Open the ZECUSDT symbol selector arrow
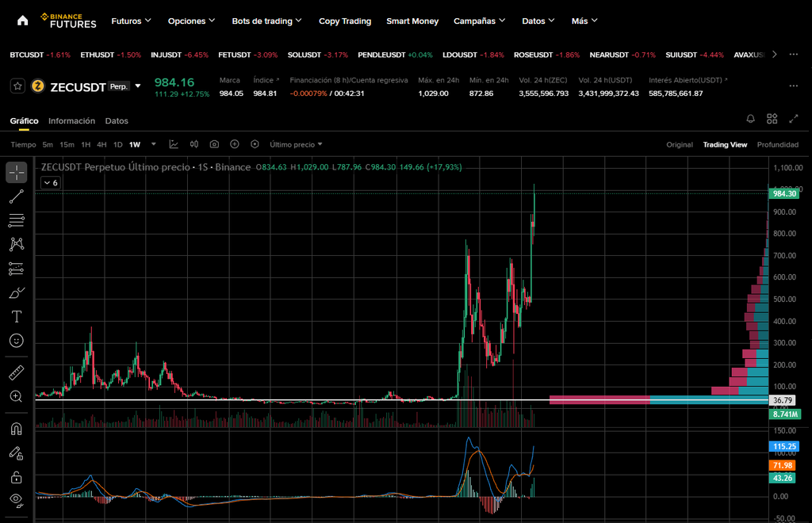The height and width of the screenshot is (523, 812). click(138, 86)
